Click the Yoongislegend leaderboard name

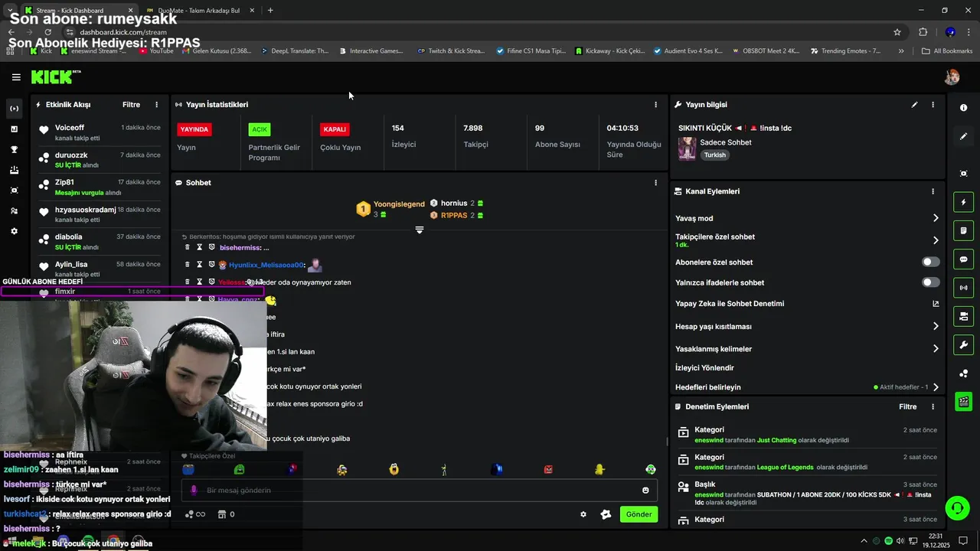(399, 204)
